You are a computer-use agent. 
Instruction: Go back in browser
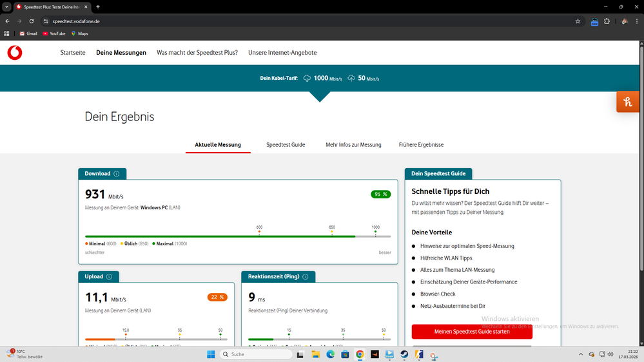pos(7,21)
